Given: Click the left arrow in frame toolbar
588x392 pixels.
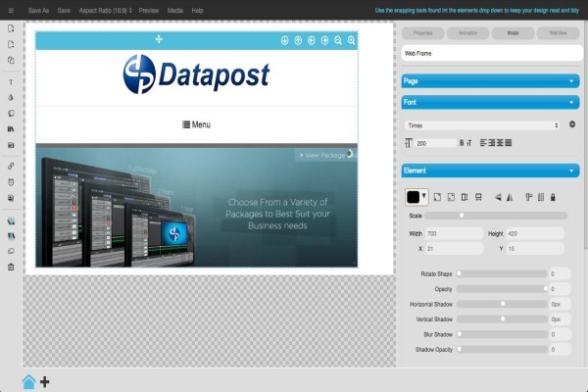Looking at the screenshot, I should tap(312, 40).
